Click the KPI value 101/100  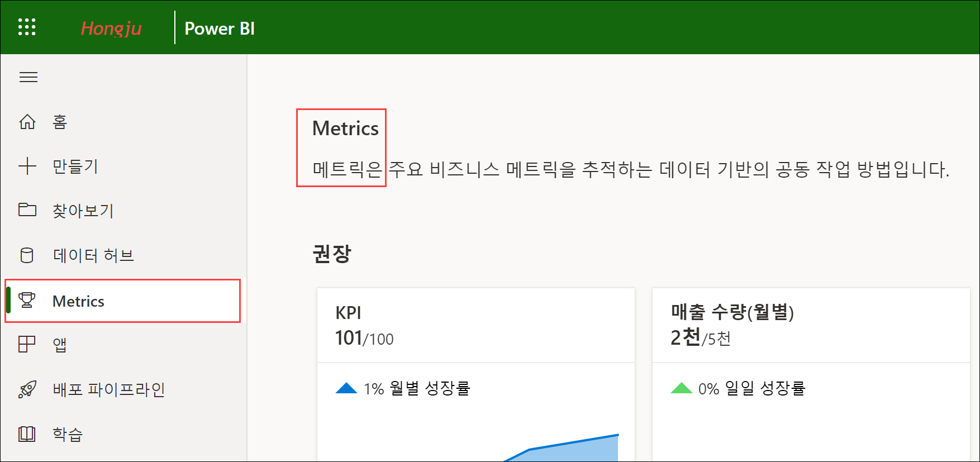click(x=364, y=338)
